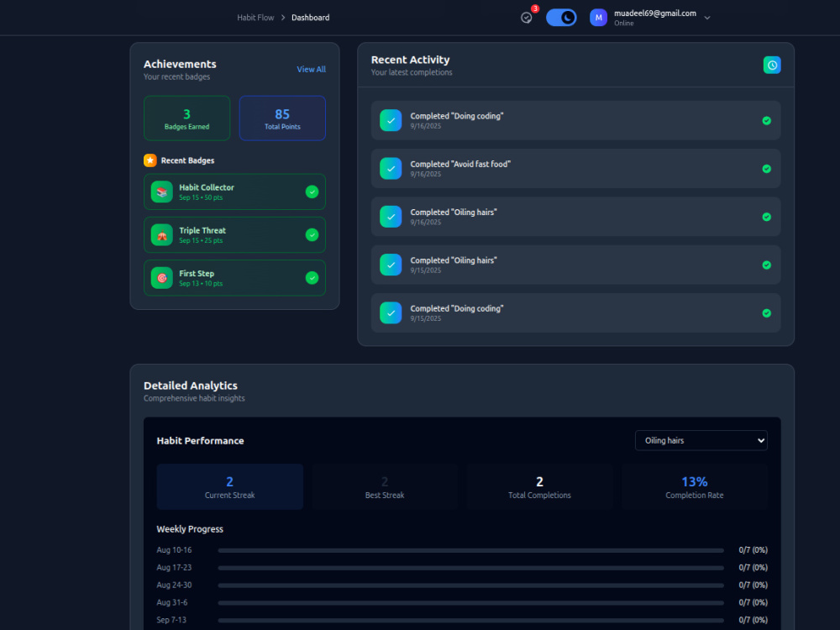The image size is (840, 630).
Task: Click status dot of 9/16 Oiling hairs row
Action: 767,217
